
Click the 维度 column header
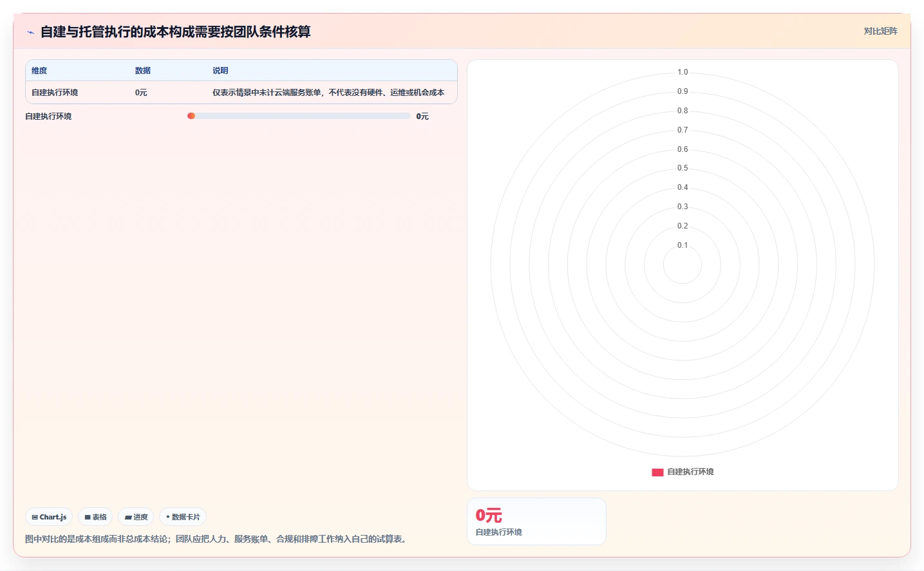pyautogui.click(x=39, y=71)
